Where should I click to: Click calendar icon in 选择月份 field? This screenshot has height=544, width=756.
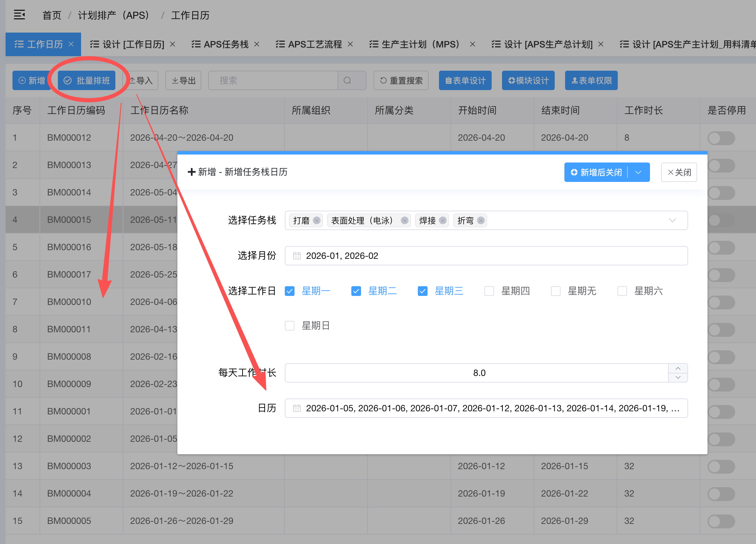[x=297, y=256]
